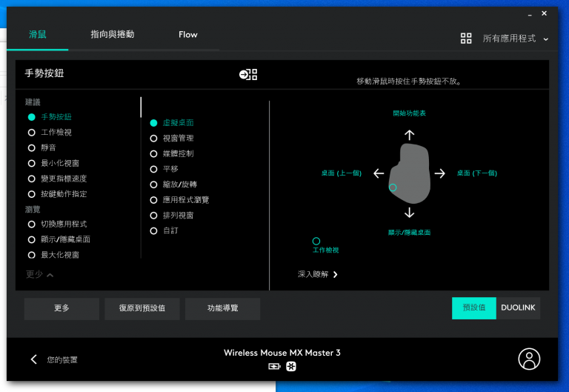Select the 預設值 mode button
This screenshot has height=392, width=569.
pos(474,308)
